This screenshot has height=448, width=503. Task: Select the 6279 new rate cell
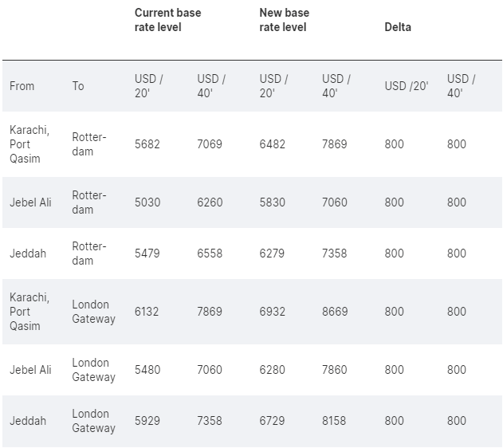pos(273,253)
